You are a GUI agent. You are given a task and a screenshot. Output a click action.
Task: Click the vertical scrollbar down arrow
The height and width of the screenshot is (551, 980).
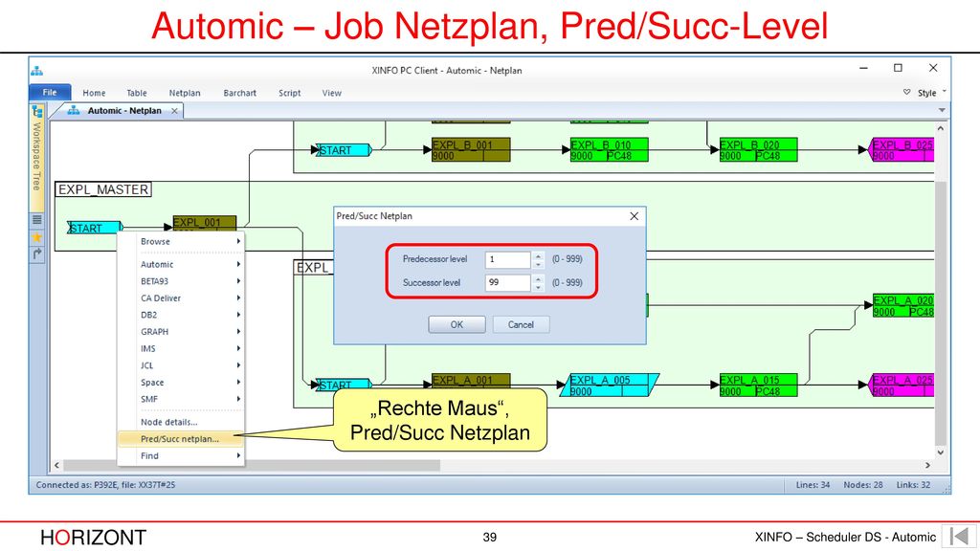point(941,452)
